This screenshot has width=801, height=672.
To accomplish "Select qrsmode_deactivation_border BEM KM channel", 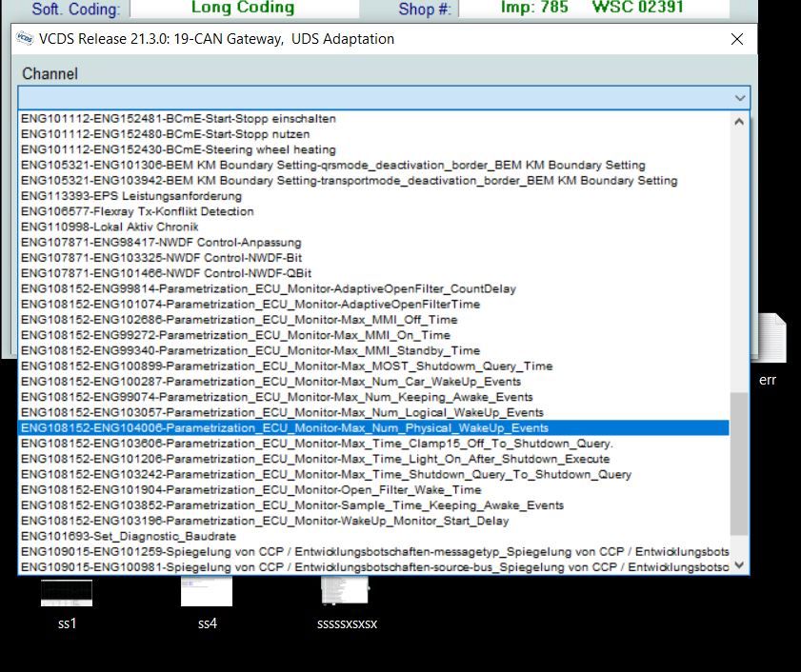I will point(373,165).
